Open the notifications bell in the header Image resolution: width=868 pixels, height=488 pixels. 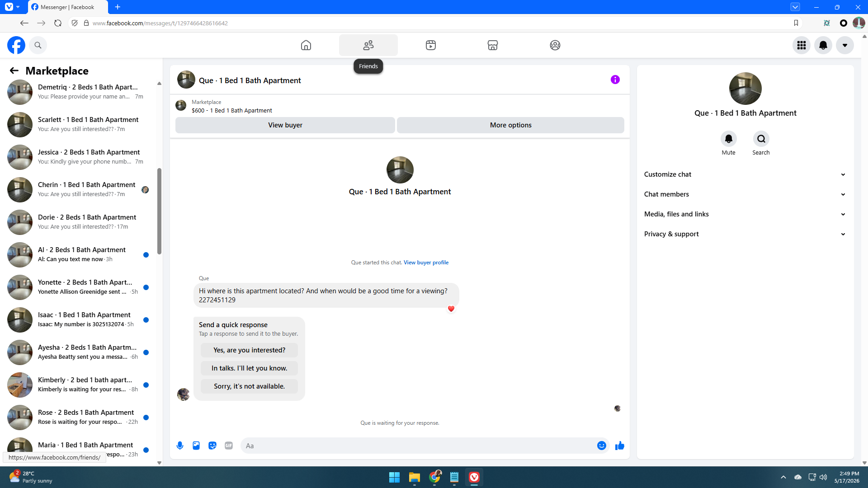click(823, 45)
